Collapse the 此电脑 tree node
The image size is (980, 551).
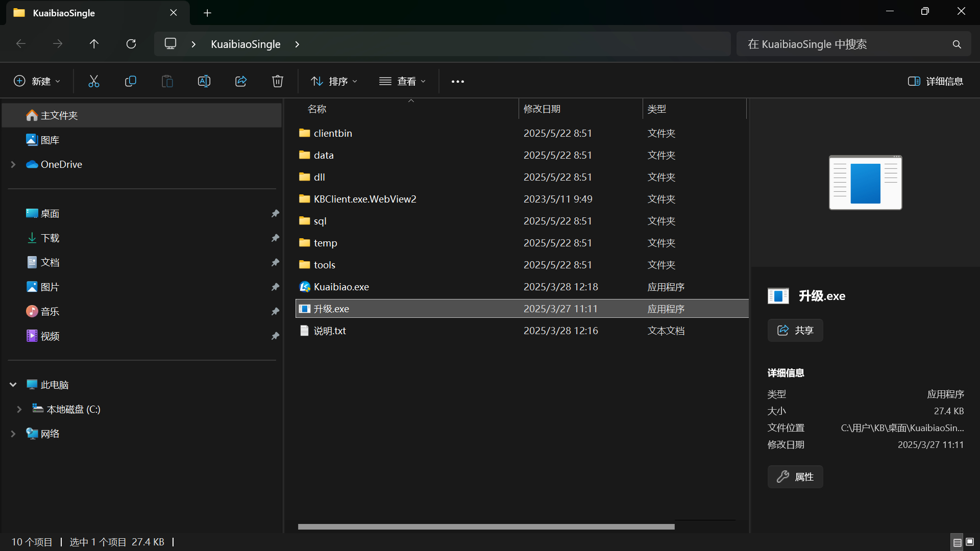(x=13, y=385)
